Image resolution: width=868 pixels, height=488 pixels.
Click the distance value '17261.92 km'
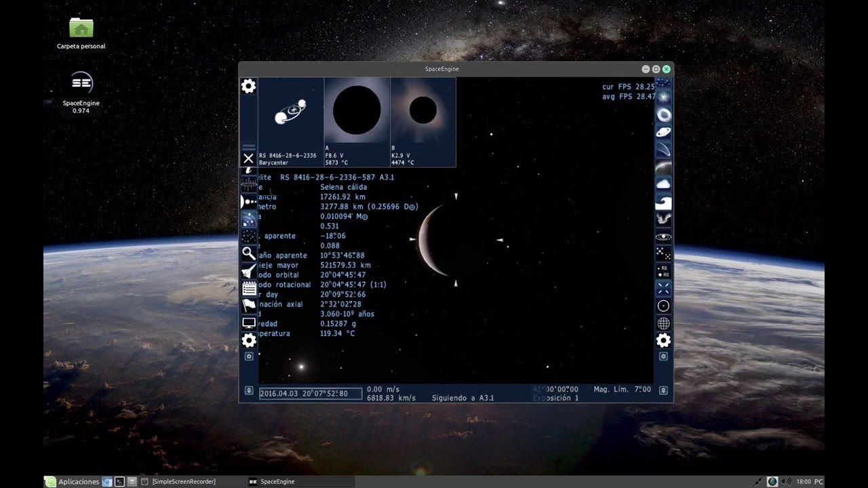pos(342,197)
